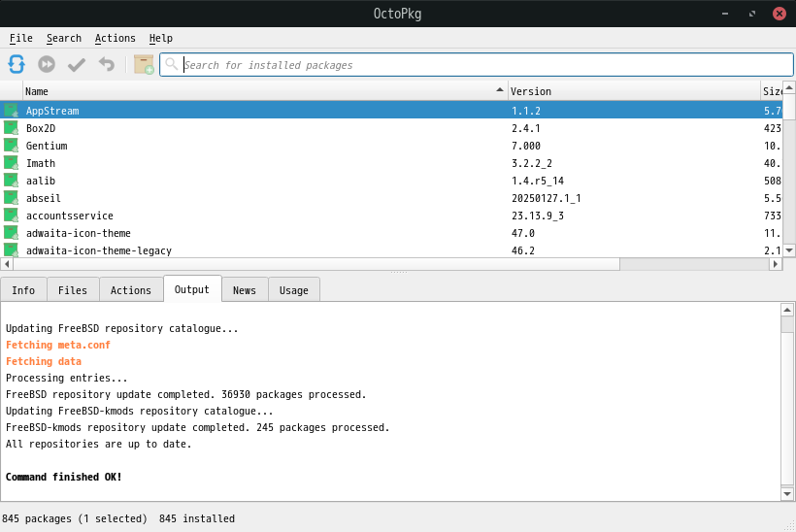
Task: Click the installed icon beside abseil
Action: click(x=12, y=198)
